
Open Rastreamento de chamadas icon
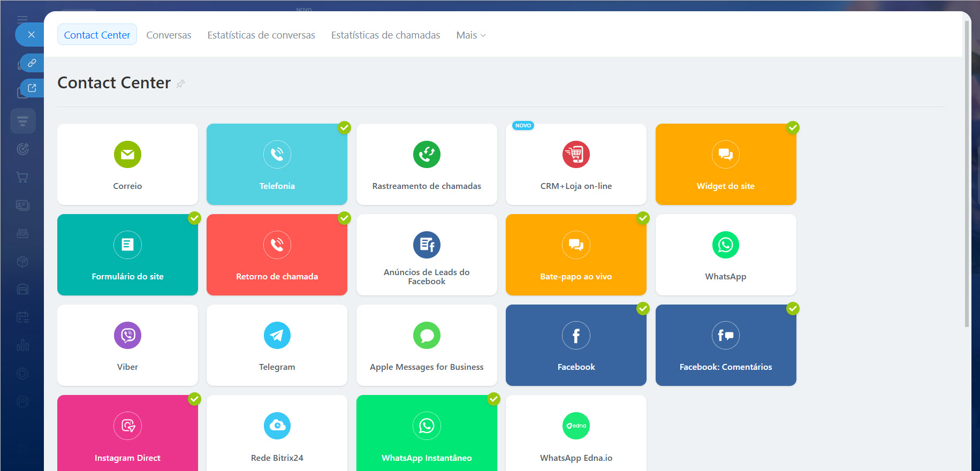[x=427, y=155]
